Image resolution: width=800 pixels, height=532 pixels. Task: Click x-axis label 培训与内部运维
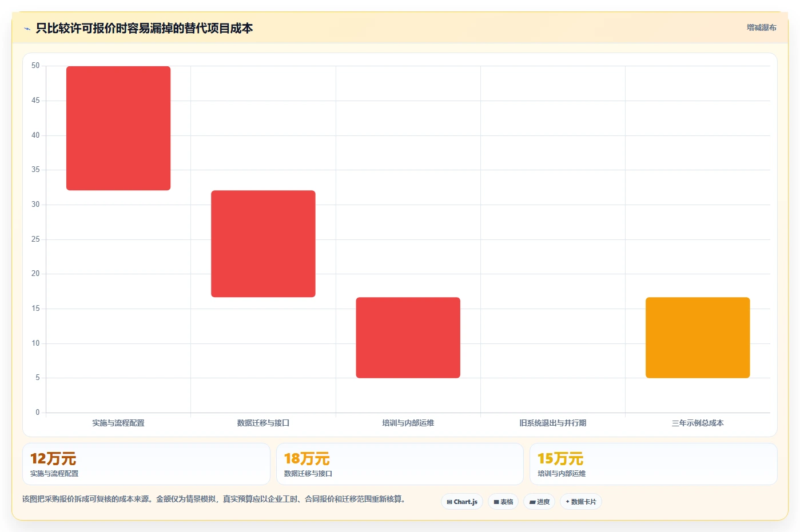(408, 423)
